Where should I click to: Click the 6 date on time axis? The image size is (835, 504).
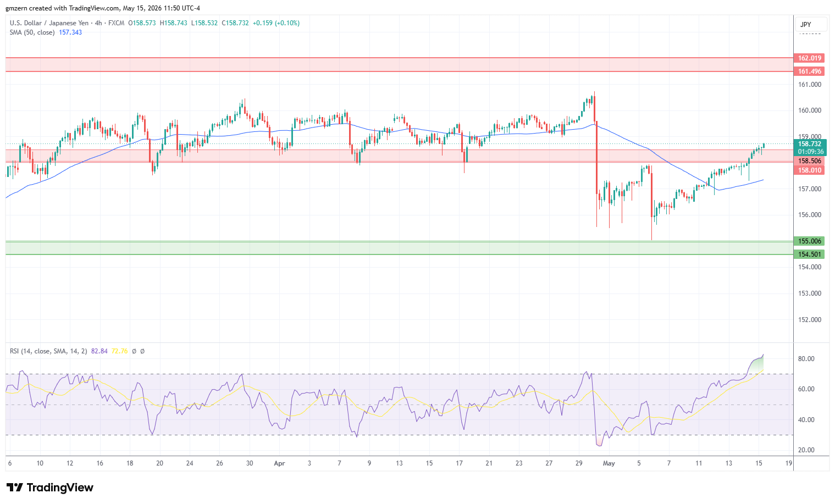tap(10, 463)
